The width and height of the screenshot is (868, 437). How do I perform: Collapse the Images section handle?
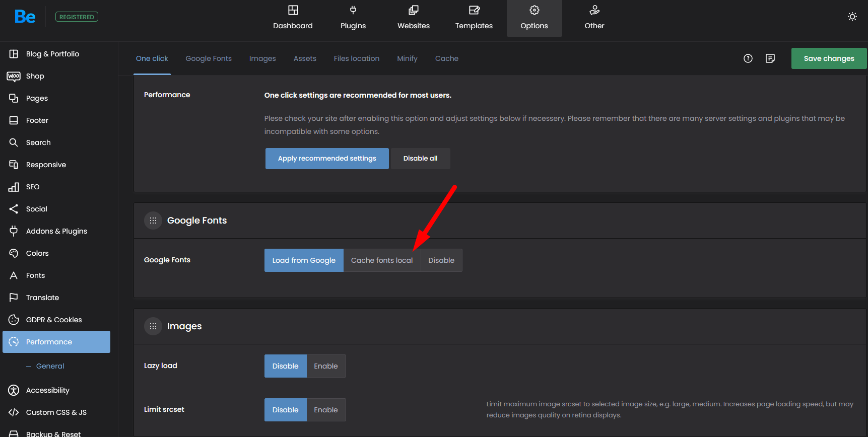153,326
